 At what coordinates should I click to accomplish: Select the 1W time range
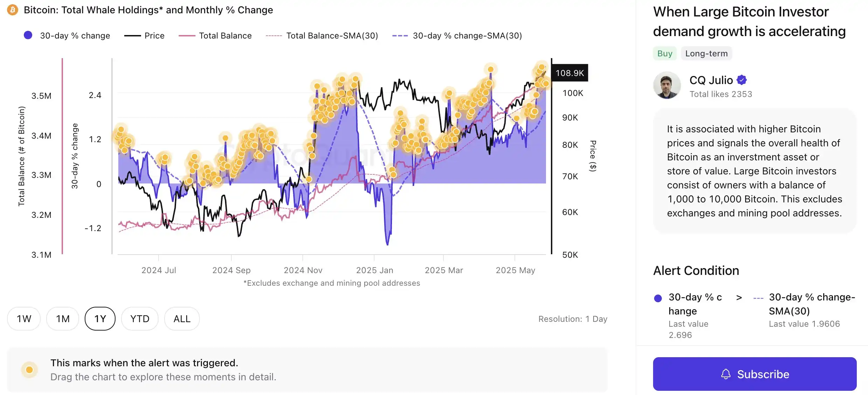pyautogui.click(x=24, y=319)
